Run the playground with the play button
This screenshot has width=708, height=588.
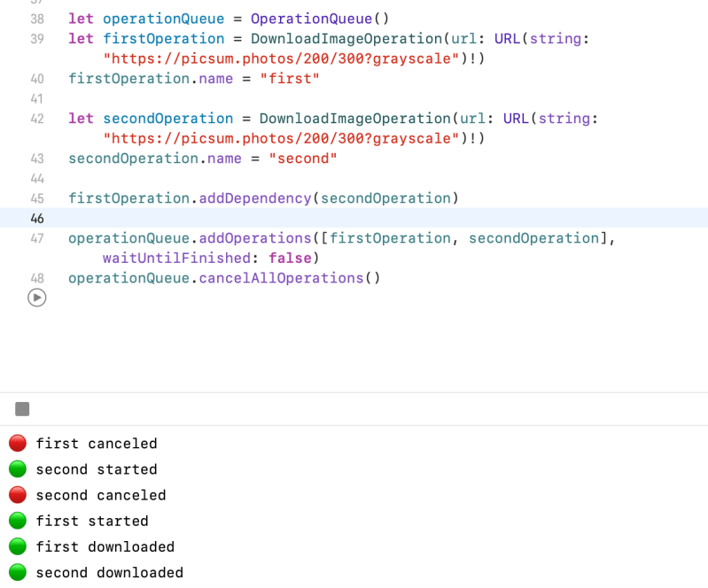click(36, 298)
